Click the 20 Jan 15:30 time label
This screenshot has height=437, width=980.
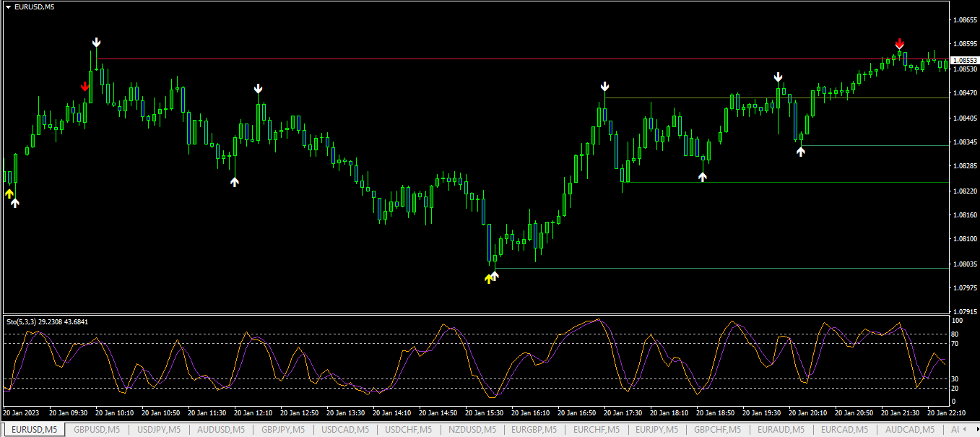[486, 413]
